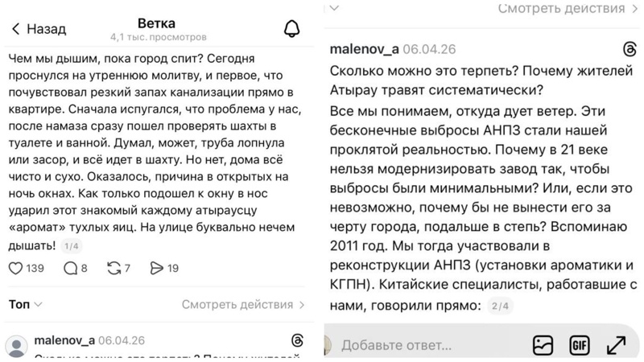Share post via paper plane icon
This screenshot has width=644, height=362.
pos(157,268)
